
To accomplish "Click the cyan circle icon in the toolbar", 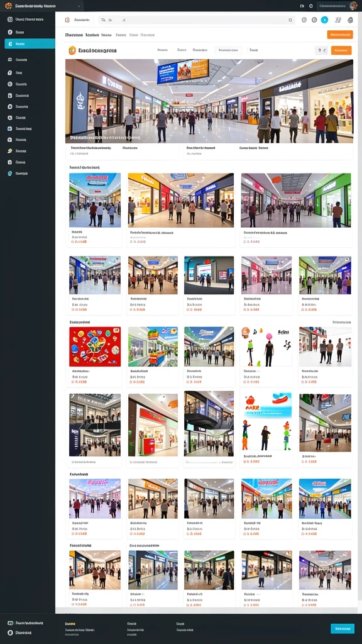I will pos(324,19).
